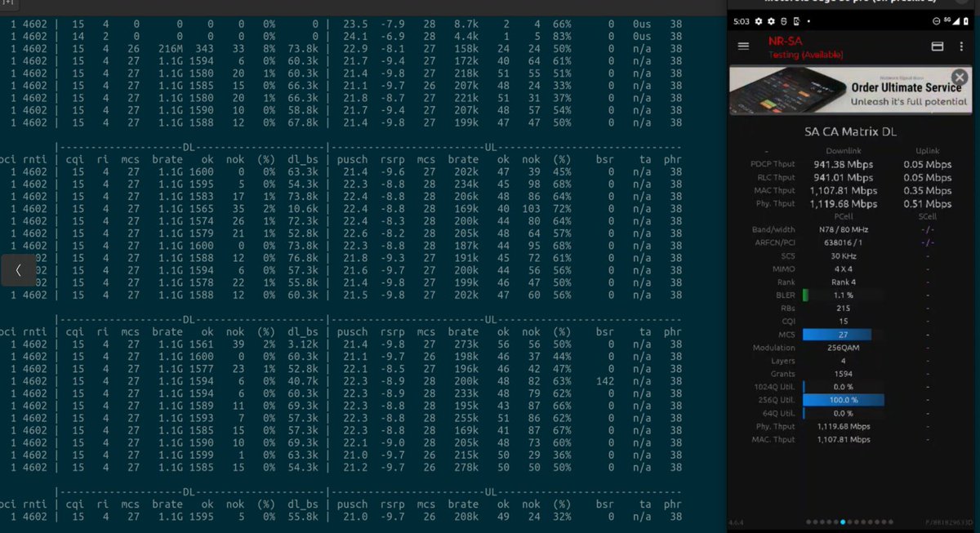
Task: Click the Uplink column header
Action: pyautogui.click(x=927, y=151)
